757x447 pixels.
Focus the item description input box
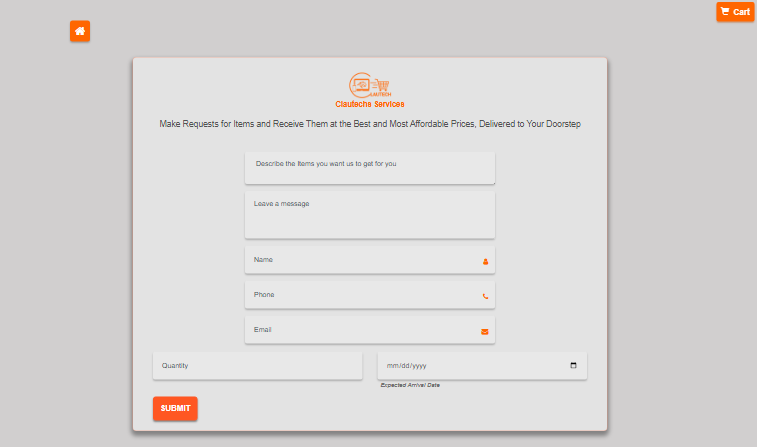pyautogui.click(x=369, y=166)
